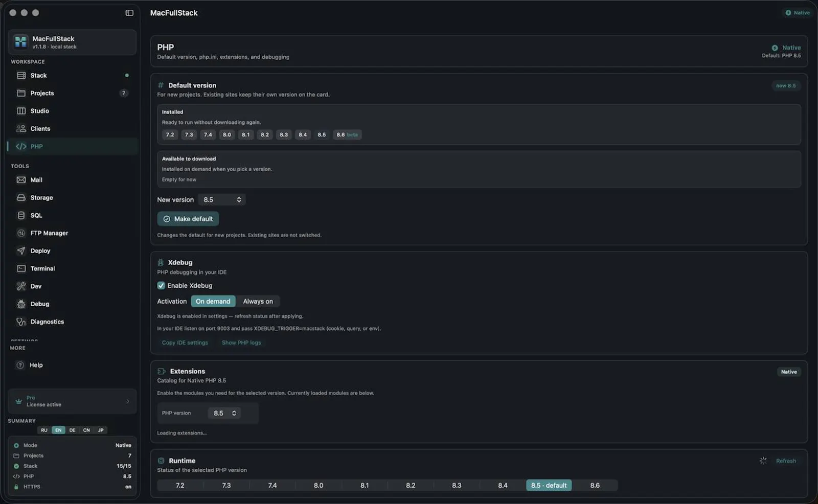Viewport: 818px width, 504px height.
Task: Select the PHP code-brackets icon in sidebar
Action: pyautogui.click(x=21, y=146)
